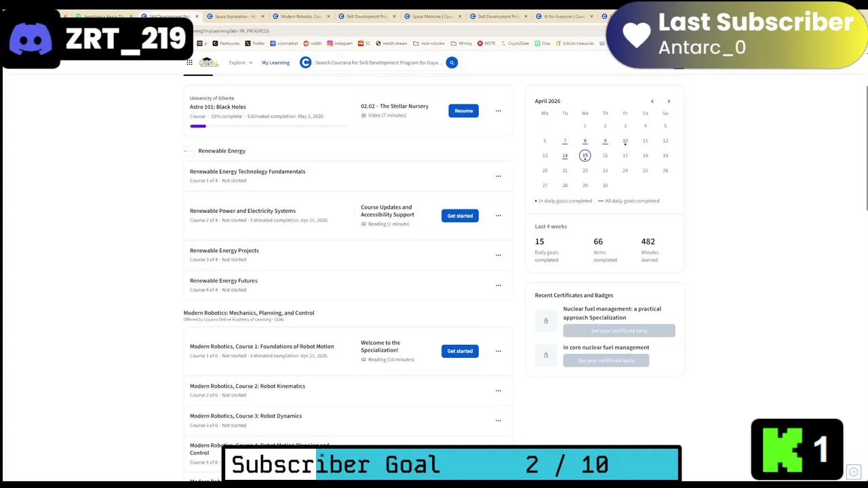Open options menu for Foundations of Robot Motion

coord(498,351)
